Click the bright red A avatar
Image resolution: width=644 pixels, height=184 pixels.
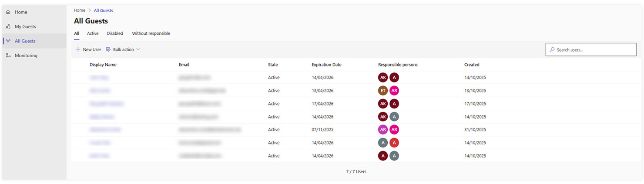pyautogui.click(x=394, y=143)
